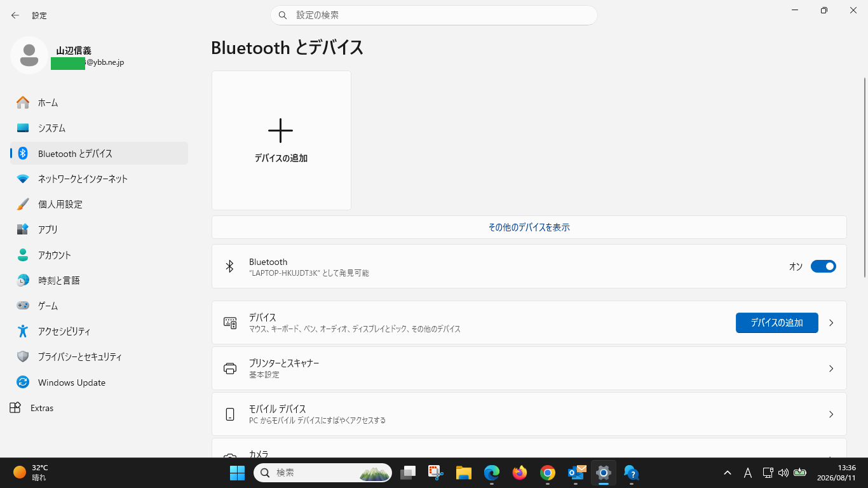This screenshot has width=868, height=488.
Task: Open the Get Help app on the taskbar
Action: (631, 473)
